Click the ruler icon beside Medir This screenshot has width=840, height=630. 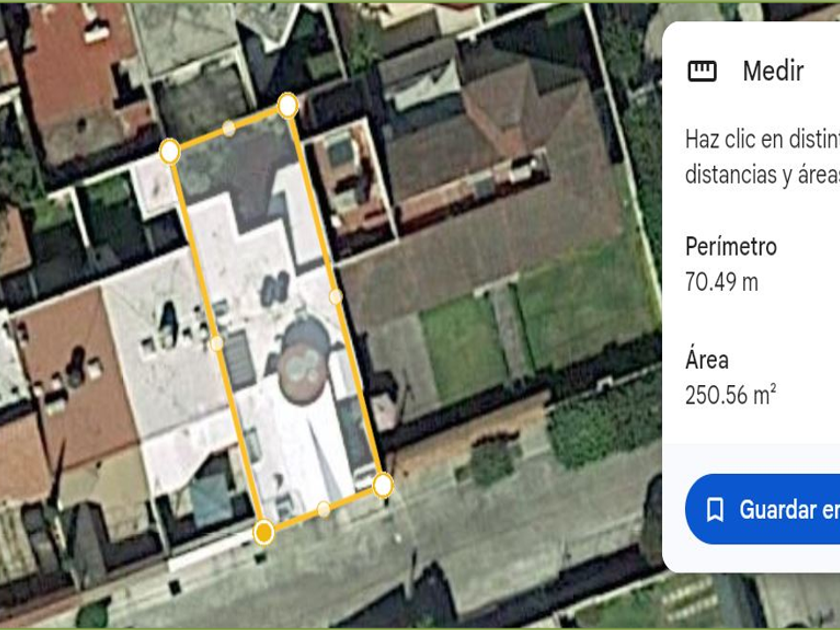pyautogui.click(x=702, y=71)
